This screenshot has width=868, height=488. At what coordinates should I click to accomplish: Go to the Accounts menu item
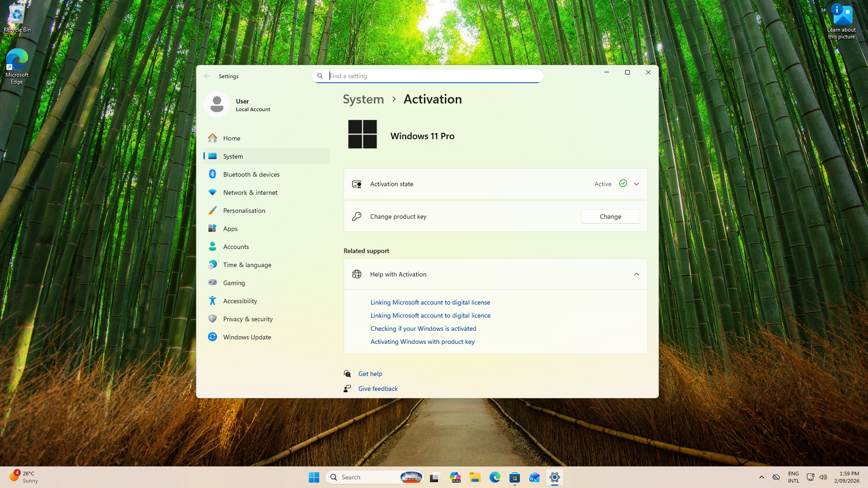266,247
